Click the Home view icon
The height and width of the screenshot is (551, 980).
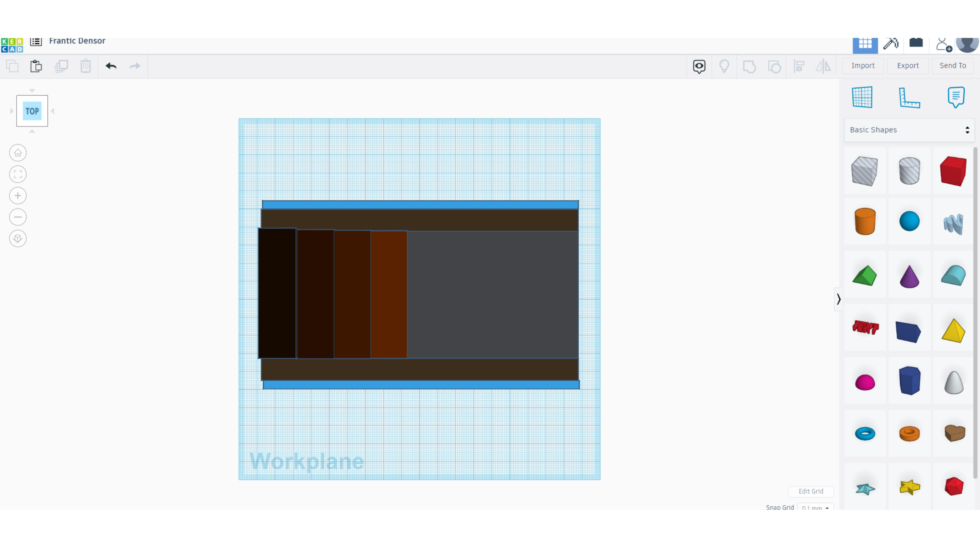18,153
